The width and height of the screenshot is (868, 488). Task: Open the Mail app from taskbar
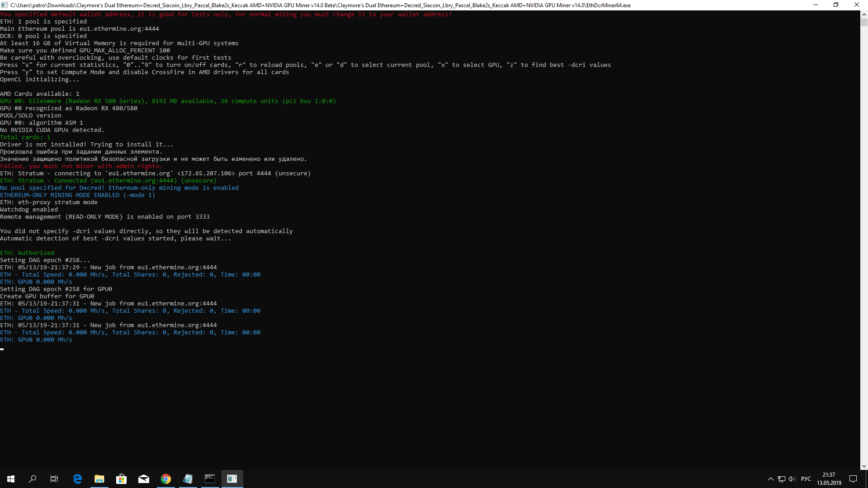144,479
